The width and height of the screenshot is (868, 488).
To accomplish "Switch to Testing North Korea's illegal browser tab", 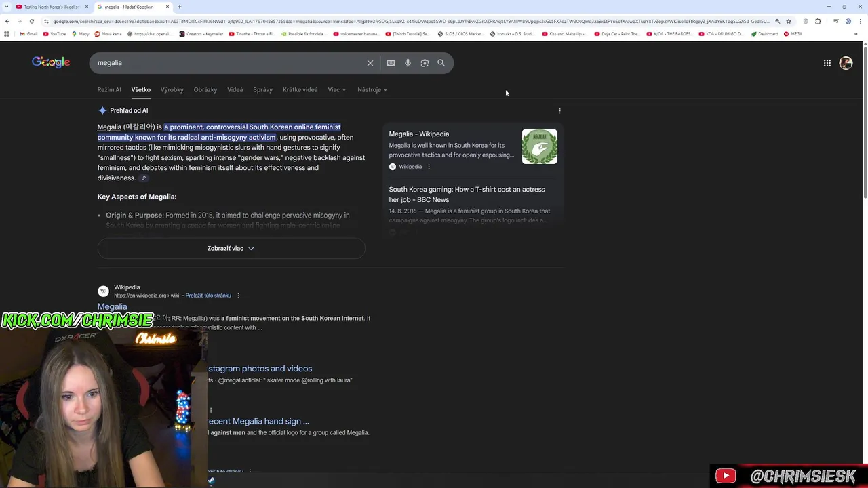I will click(52, 7).
